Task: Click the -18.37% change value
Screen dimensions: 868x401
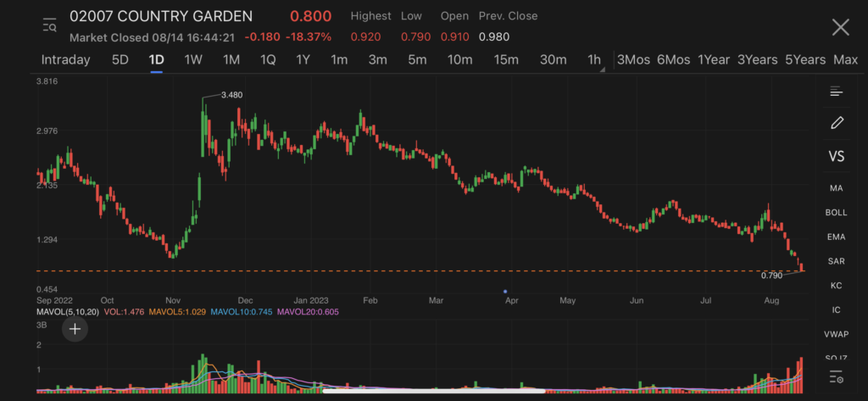Action: point(309,37)
